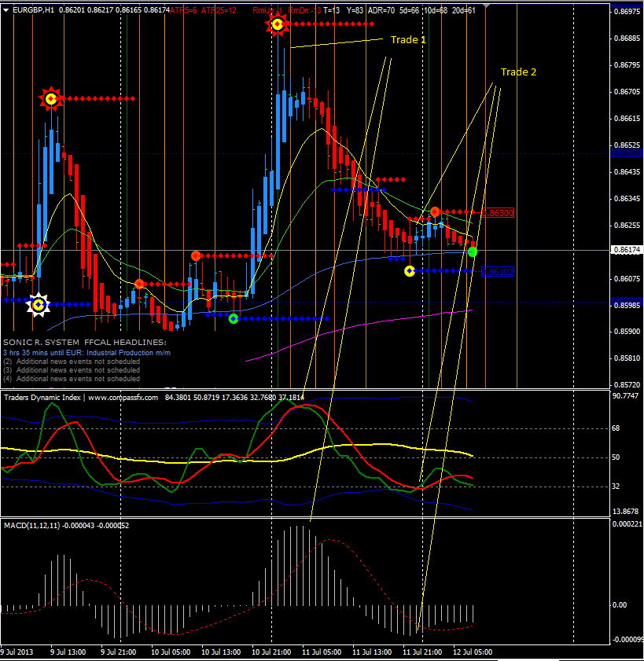Click news line (2) Additional news events

coord(72,362)
